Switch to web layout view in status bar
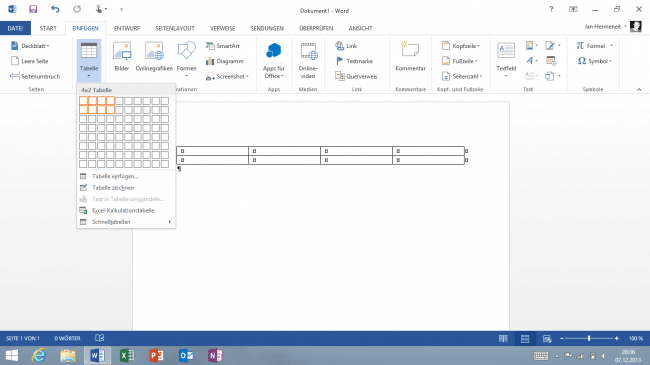The height and width of the screenshot is (365, 650). pyautogui.click(x=547, y=338)
